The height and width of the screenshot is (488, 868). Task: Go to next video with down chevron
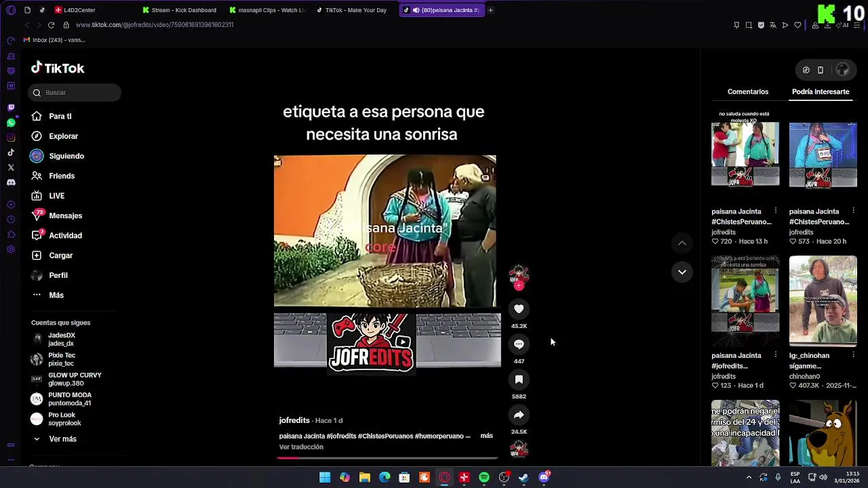(x=682, y=272)
